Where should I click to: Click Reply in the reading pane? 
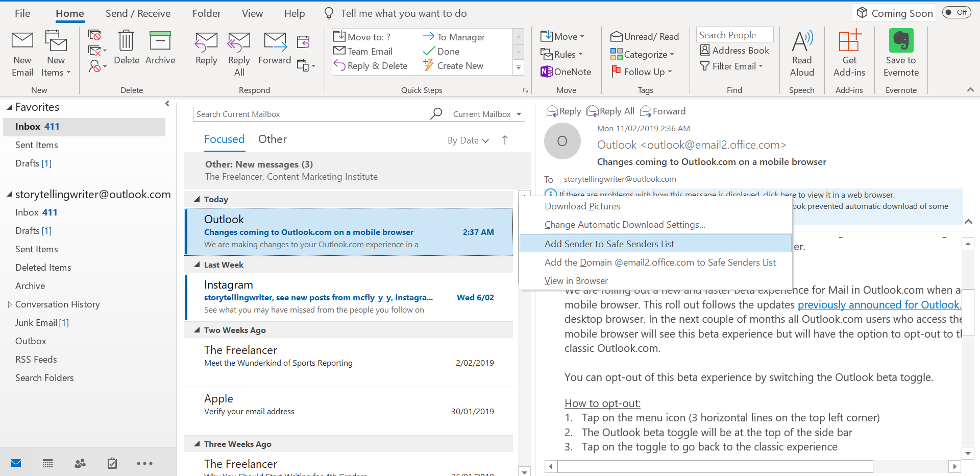pos(563,111)
